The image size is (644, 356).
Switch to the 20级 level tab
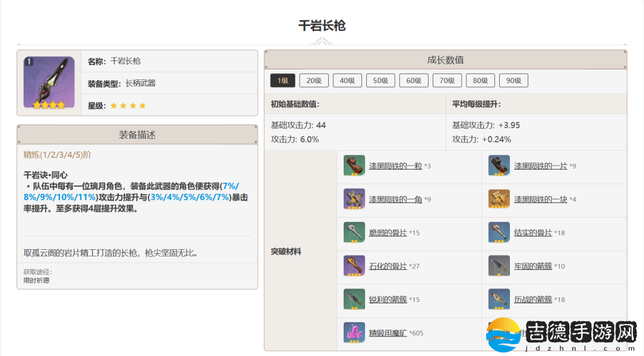[x=314, y=81]
